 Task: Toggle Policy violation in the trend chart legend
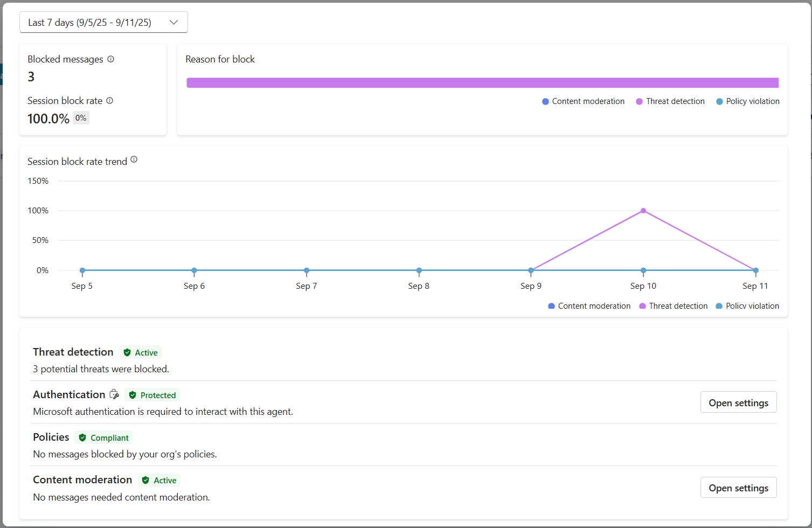[747, 306]
